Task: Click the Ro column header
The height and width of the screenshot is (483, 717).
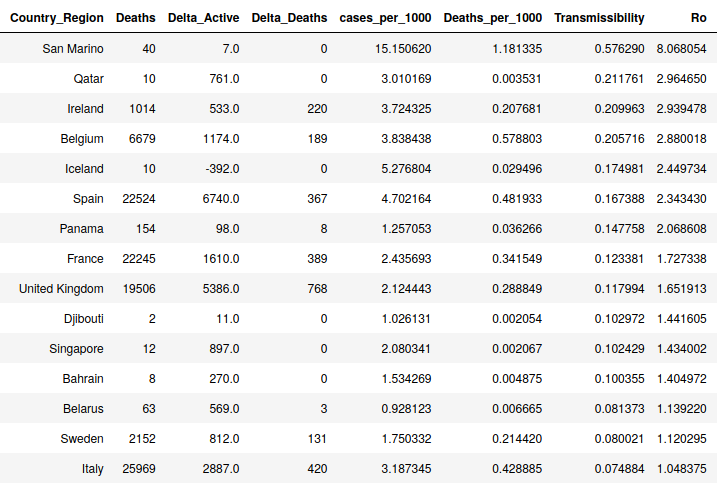Action: [698, 18]
